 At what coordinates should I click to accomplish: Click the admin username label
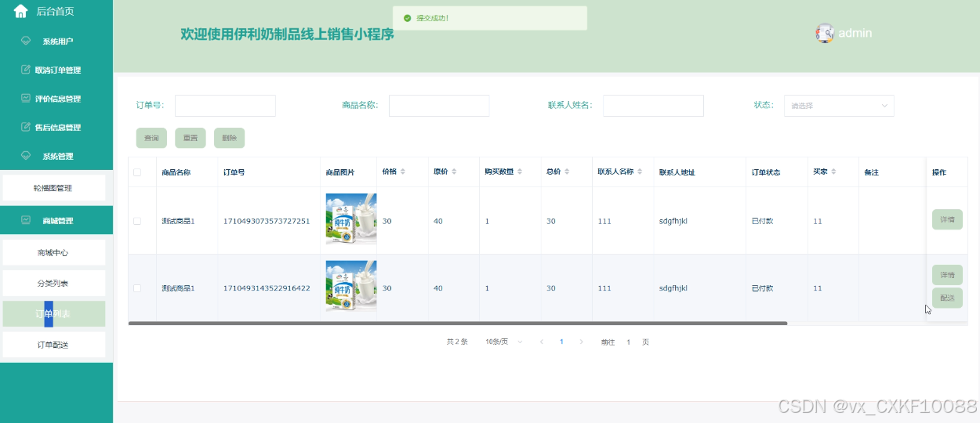coord(855,33)
